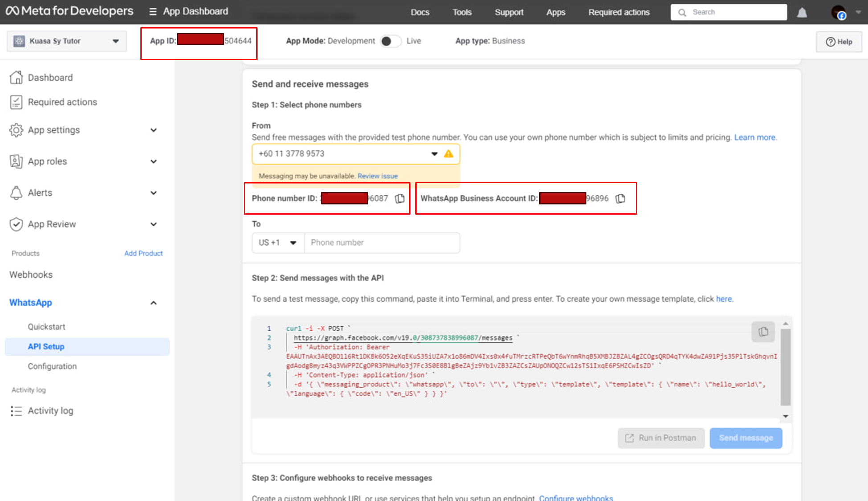Open the user profile avatar
The image size is (868, 501).
[838, 12]
